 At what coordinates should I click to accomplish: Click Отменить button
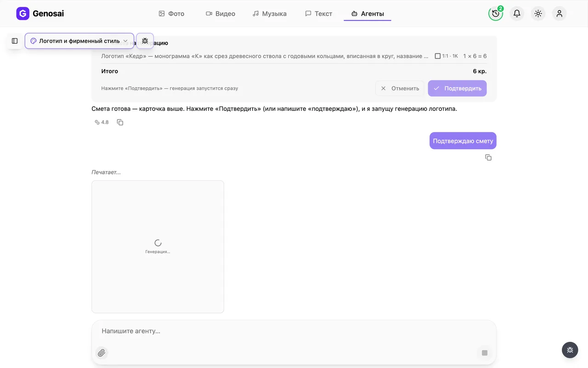point(400,88)
